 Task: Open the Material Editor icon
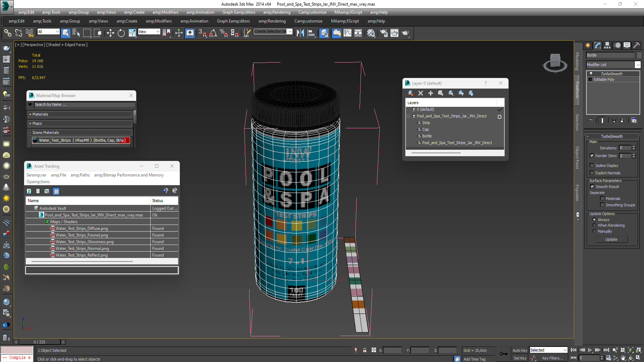(x=371, y=33)
